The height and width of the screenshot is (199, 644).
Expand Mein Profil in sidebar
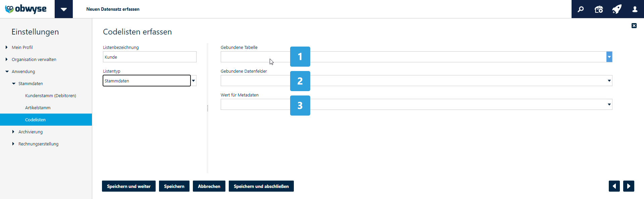pyautogui.click(x=6, y=47)
